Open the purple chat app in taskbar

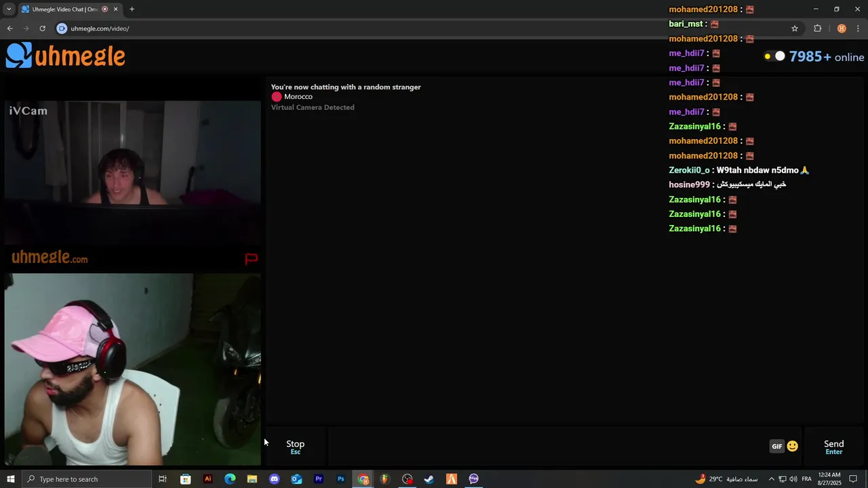coord(474,479)
